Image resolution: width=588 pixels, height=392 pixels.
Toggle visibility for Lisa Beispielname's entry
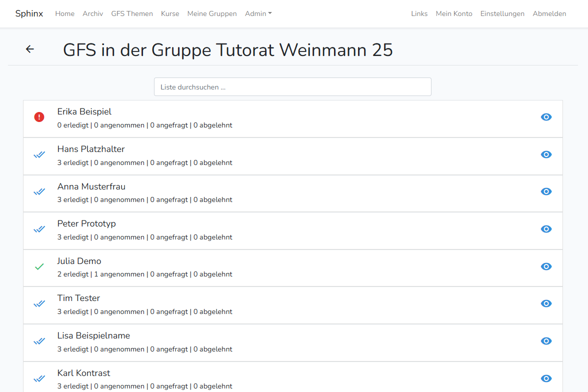[x=546, y=341]
